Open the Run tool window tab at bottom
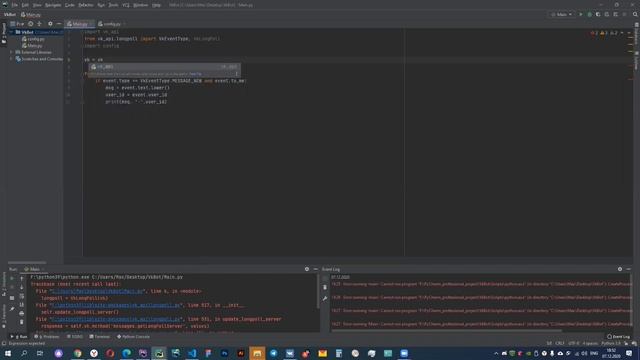The image size is (640, 360). (19, 337)
